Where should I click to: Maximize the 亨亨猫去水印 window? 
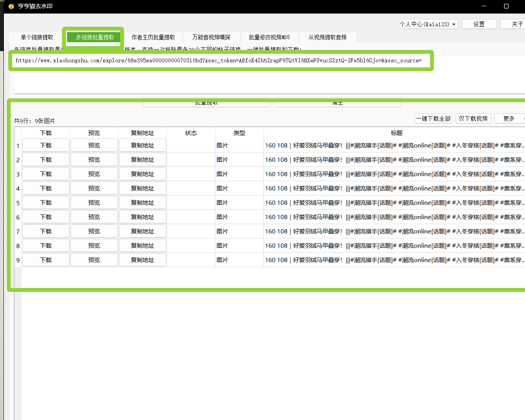(x=506, y=6)
